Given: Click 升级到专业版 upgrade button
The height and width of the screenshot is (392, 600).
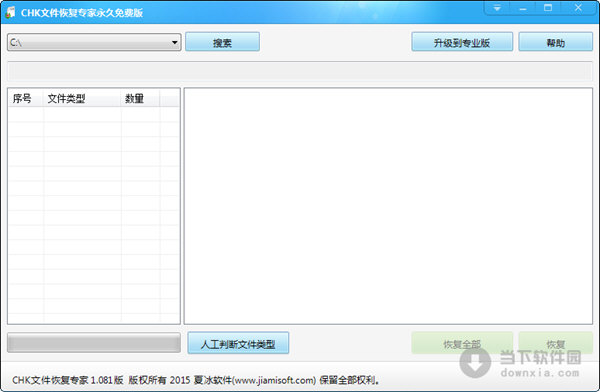Looking at the screenshot, I should coord(462,42).
